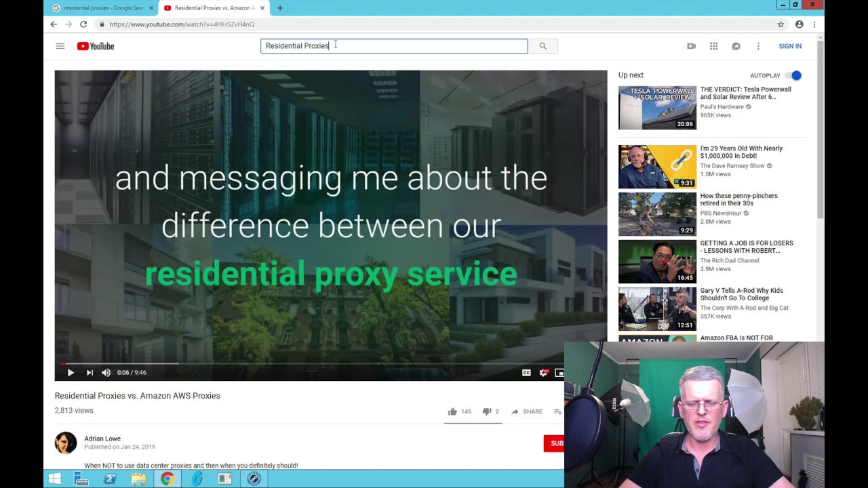Image resolution: width=868 pixels, height=488 pixels.
Task: Click the PBS NewsHour channel name
Action: (721, 213)
